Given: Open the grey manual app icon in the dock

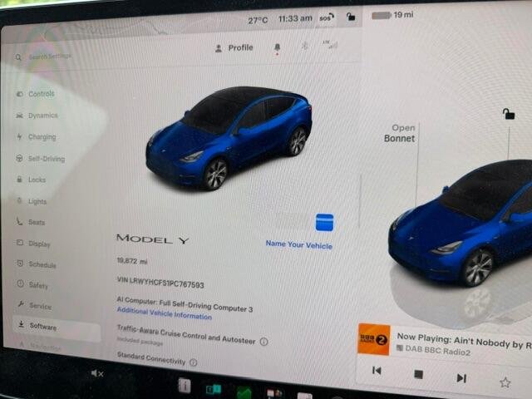Looking at the screenshot, I should click(x=185, y=386).
